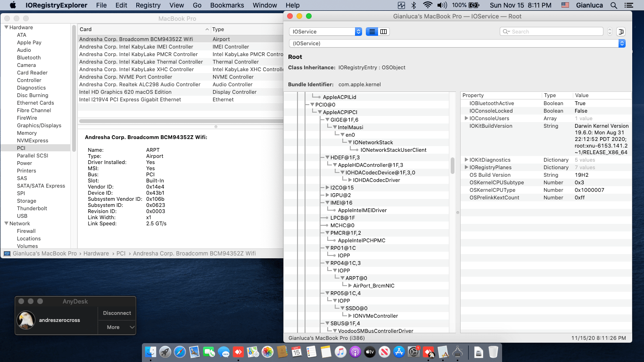644x362 pixels.
Task: Click the Spotlight search icon in the menu bar
Action: (613, 5)
